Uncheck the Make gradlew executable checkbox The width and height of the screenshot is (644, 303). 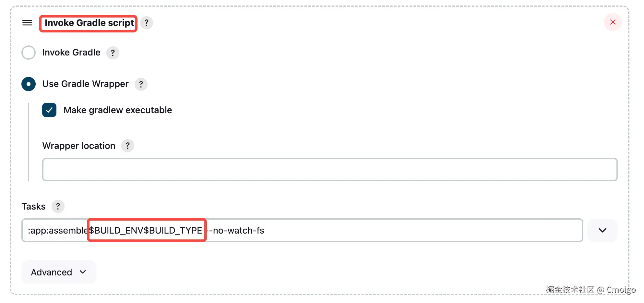49,110
